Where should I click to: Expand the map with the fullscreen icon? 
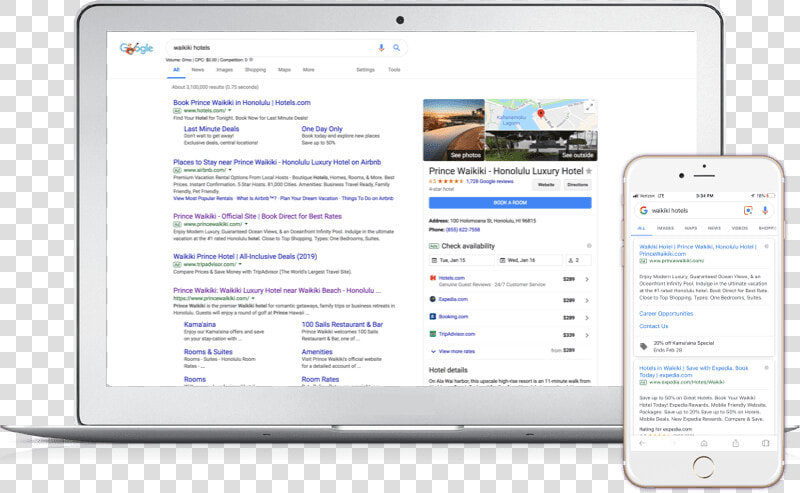pos(589,107)
